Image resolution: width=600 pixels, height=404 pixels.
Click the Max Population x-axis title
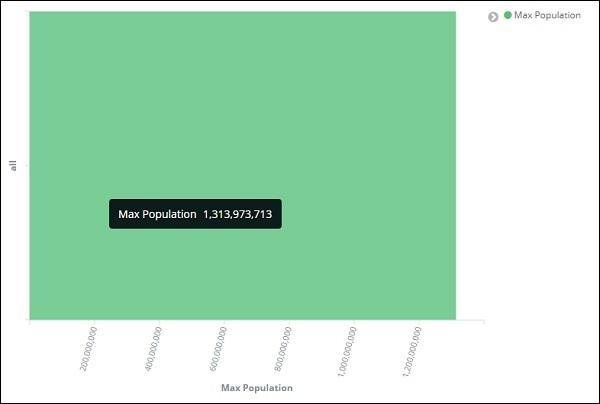click(x=257, y=387)
